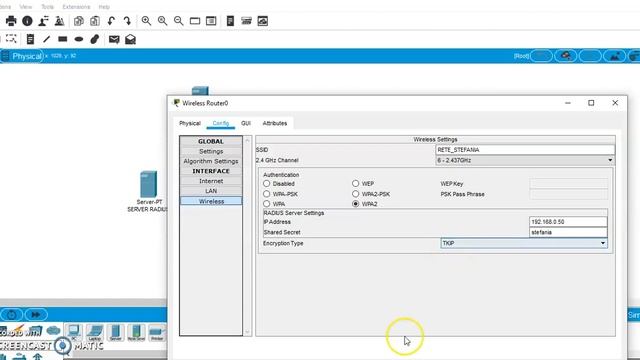Screen dimensions: 640x360
Task: Click the SSID field RETE_STEFANIA
Action: tap(525, 150)
